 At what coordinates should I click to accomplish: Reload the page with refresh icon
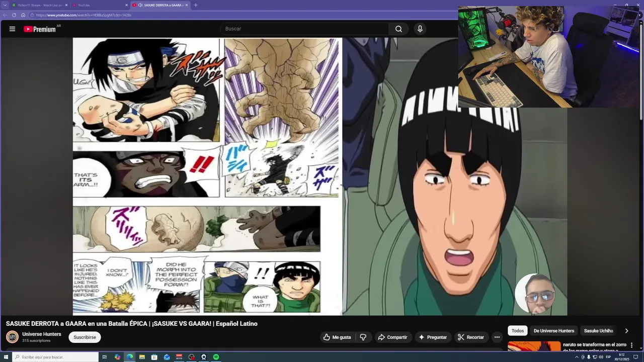pyautogui.click(x=14, y=15)
